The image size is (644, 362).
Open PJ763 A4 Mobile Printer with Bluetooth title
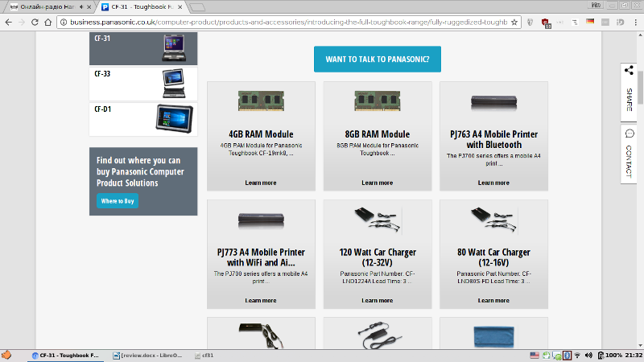coord(493,139)
